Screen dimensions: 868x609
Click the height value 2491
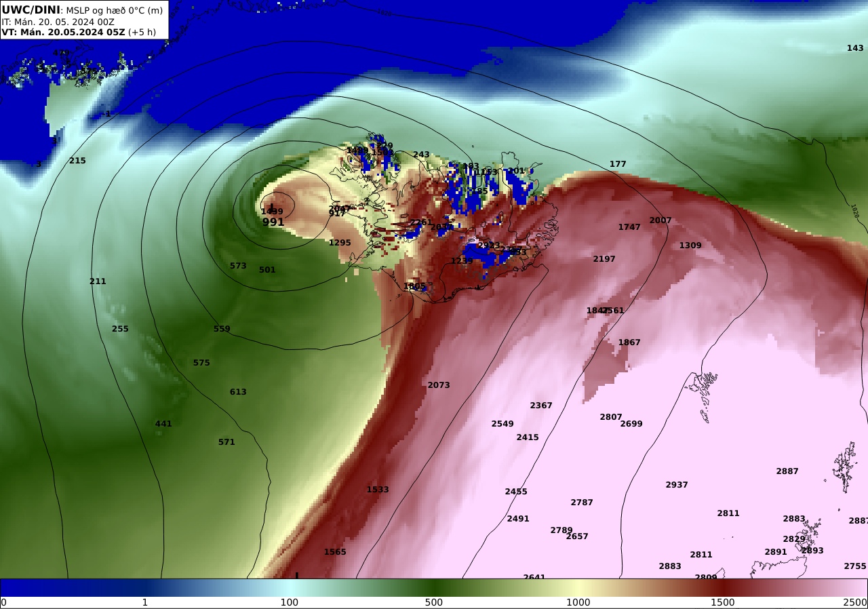(x=518, y=519)
